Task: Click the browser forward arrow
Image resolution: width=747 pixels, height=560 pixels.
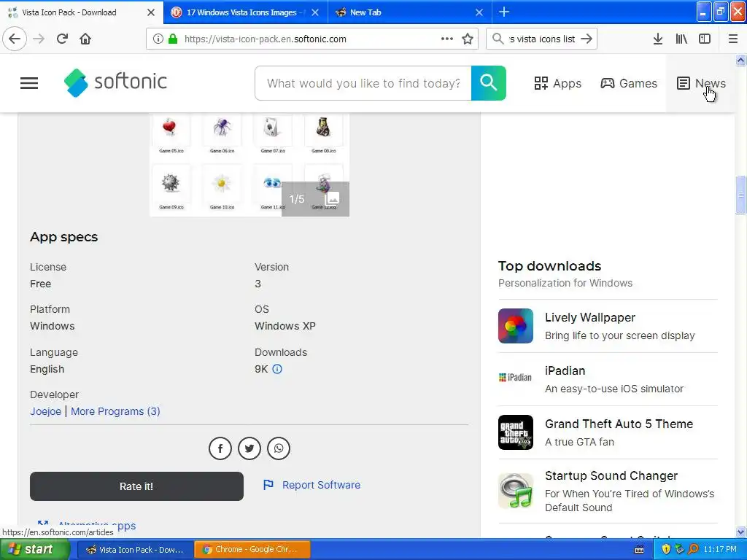Action: point(39,39)
